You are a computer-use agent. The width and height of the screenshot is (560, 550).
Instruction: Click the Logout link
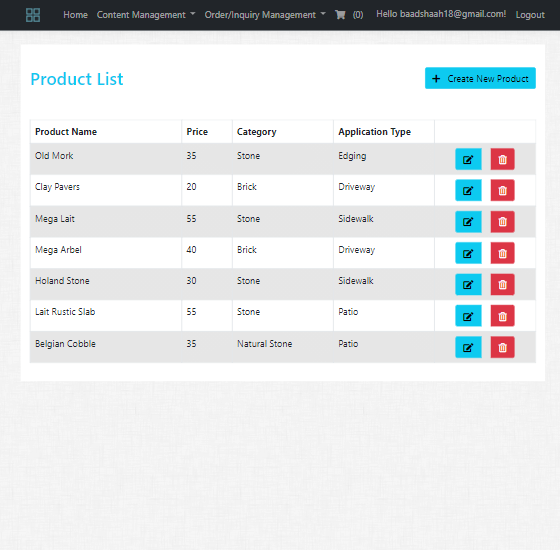530,15
